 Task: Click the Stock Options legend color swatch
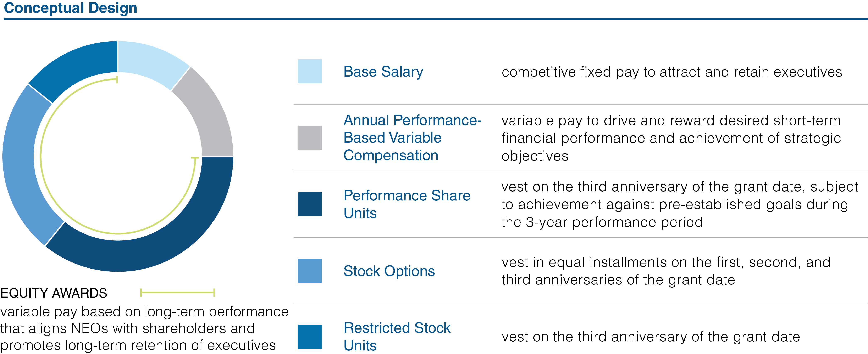(309, 270)
